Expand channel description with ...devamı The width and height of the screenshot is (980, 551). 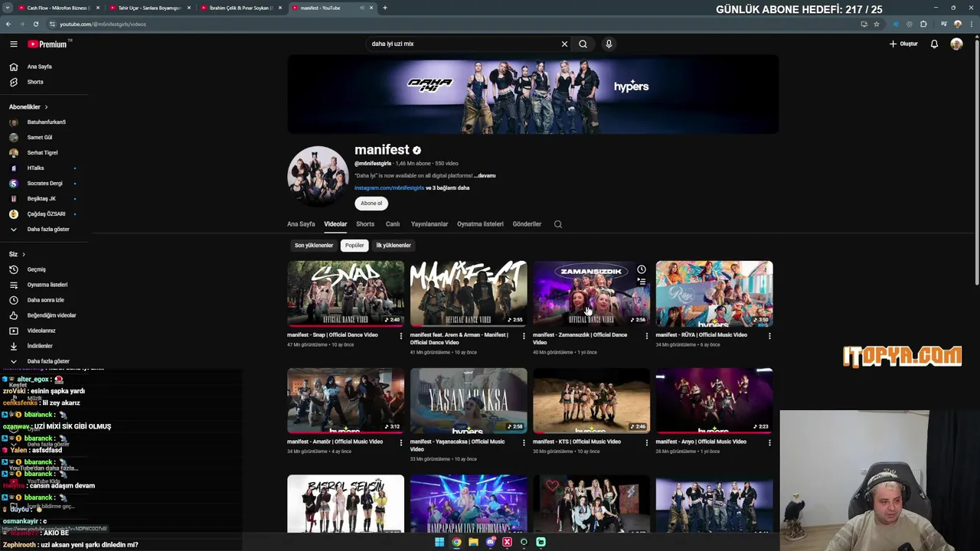[x=485, y=176]
